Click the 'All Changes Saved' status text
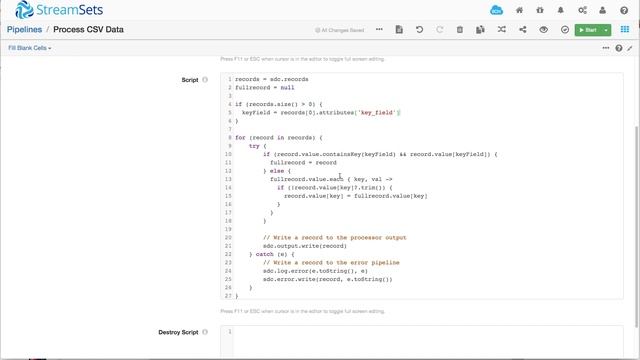The image size is (640, 360). [340, 30]
